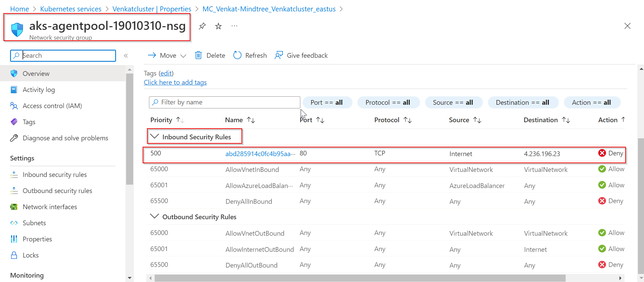Go to MC_Venkat-Mindtree resource group breadcrumb
Image resolution: width=644 pixels, height=282 pixels.
pyautogui.click(x=269, y=9)
